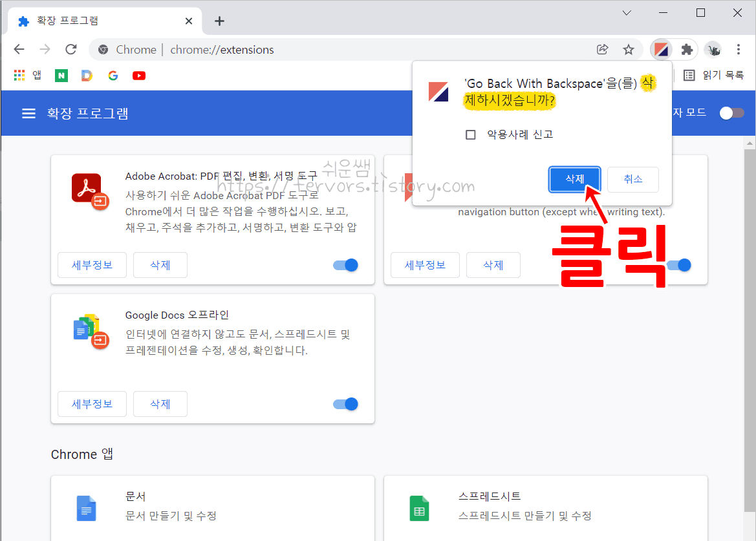
Task: Open a new tab with the plus button
Action: tap(219, 21)
